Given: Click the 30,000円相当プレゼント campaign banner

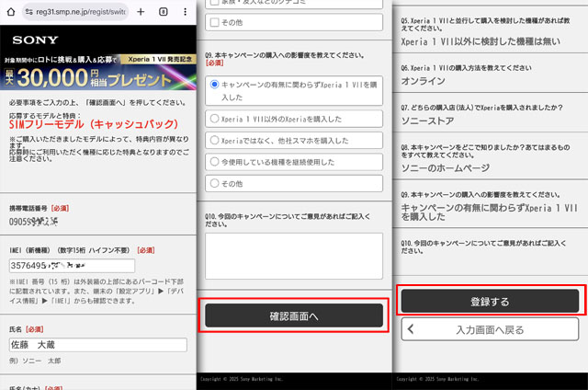Looking at the screenshot, I should (98, 72).
